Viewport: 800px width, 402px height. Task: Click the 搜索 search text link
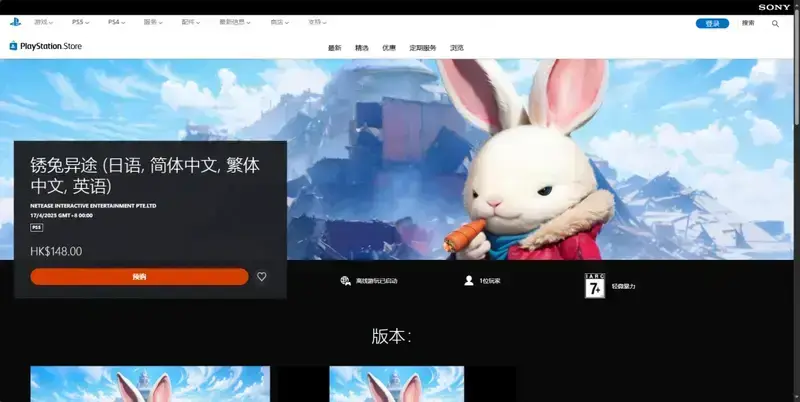click(748, 23)
